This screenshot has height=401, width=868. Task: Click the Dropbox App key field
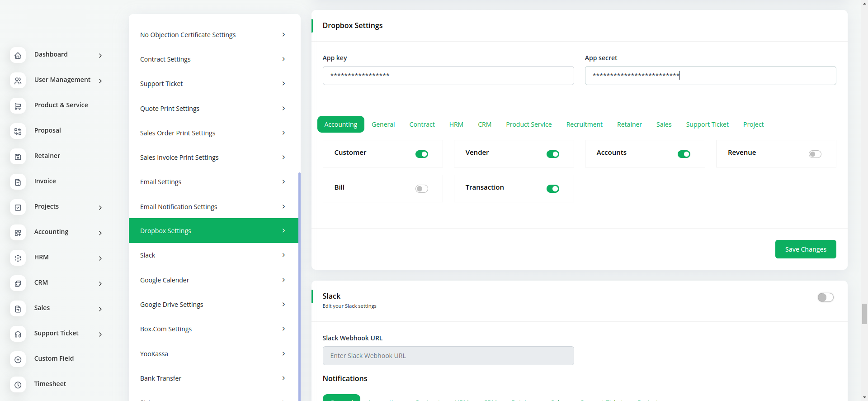448,76
